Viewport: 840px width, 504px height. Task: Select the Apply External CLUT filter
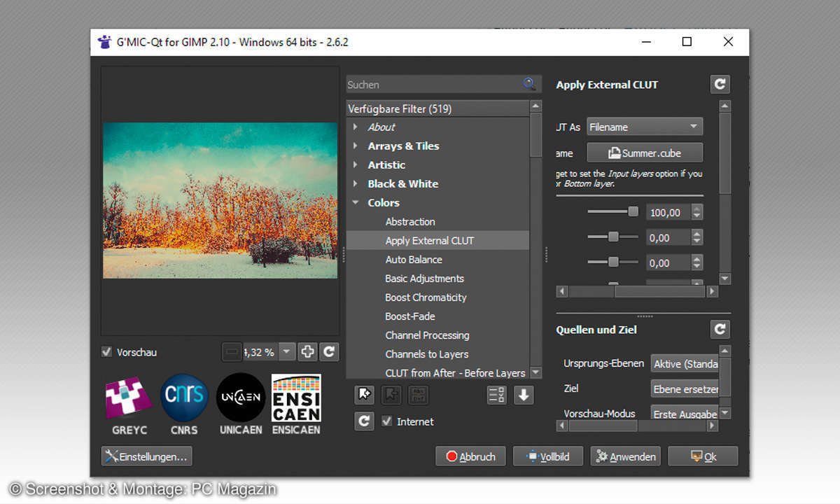coord(438,240)
